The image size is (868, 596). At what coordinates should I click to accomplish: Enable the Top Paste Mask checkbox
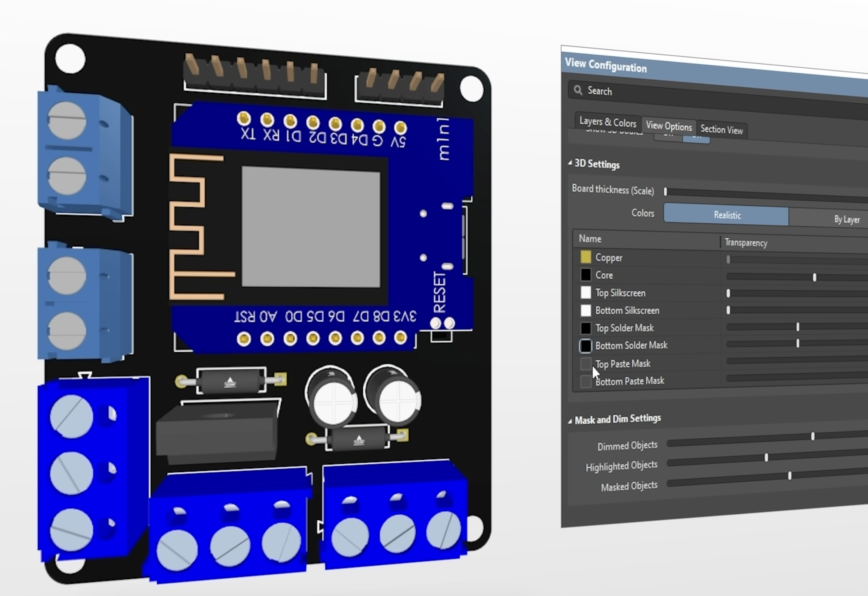pos(586,364)
